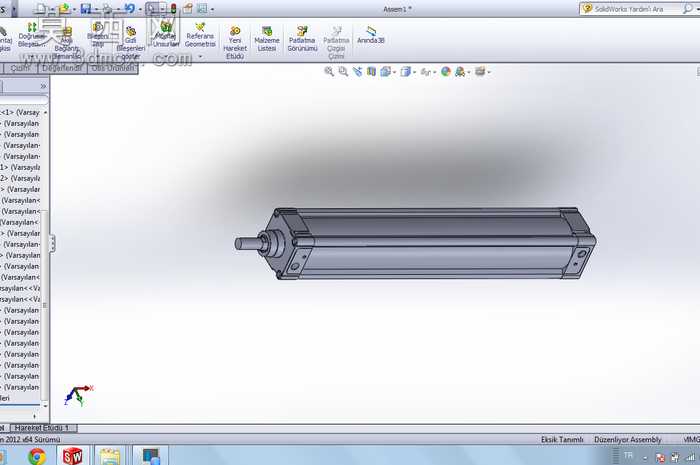Expand the Display Style dropdown arrow
Viewport: 700px width, 465px height.
tap(414, 72)
